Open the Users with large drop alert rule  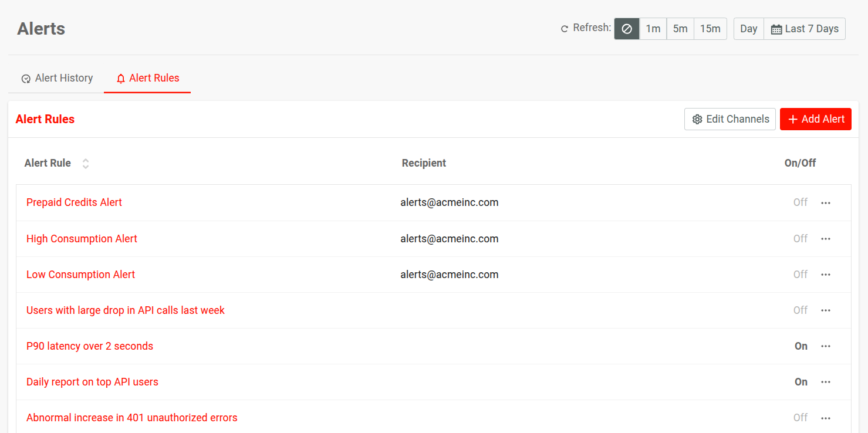click(125, 310)
